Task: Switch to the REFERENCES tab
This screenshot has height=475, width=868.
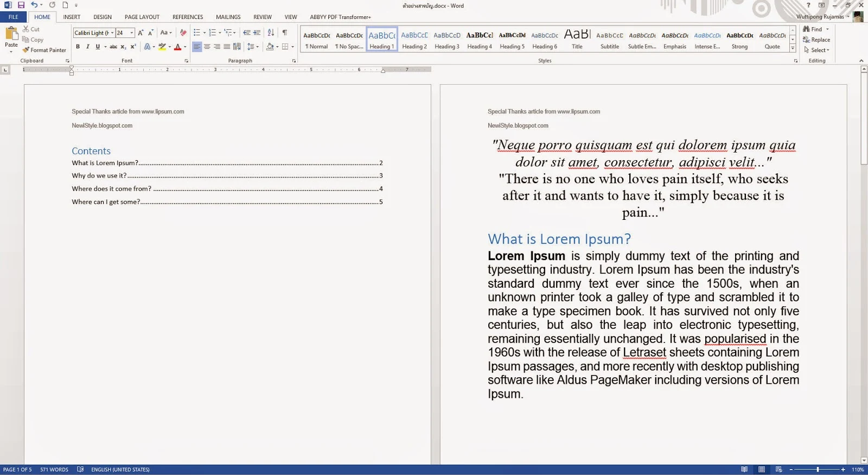Action: (x=188, y=17)
